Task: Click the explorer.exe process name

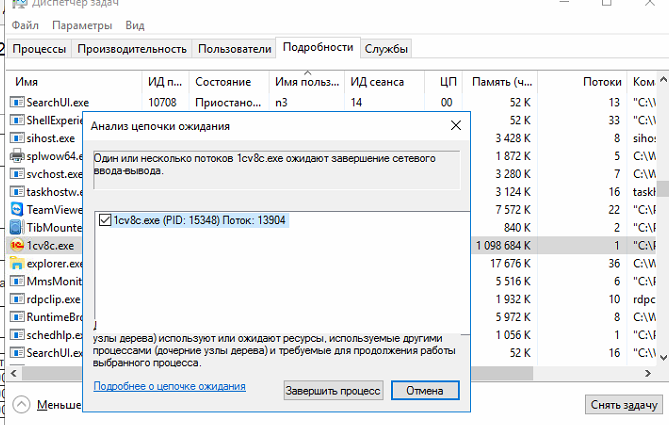Action: (x=54, y=264)
